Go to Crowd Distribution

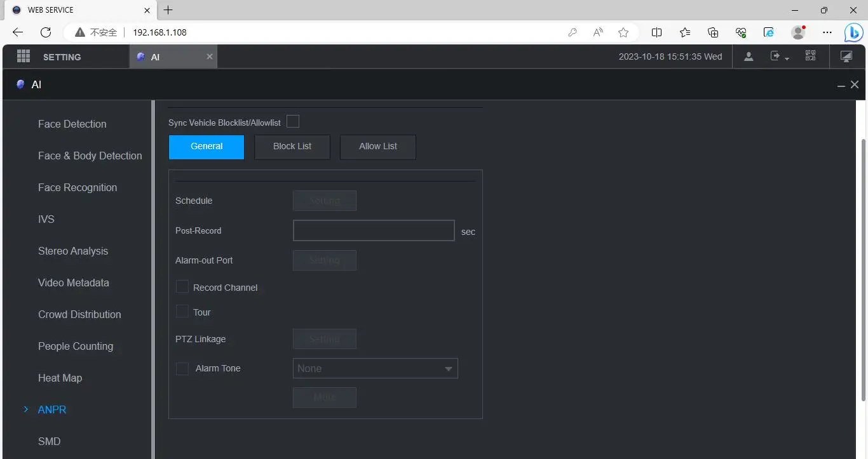point(79,314)
